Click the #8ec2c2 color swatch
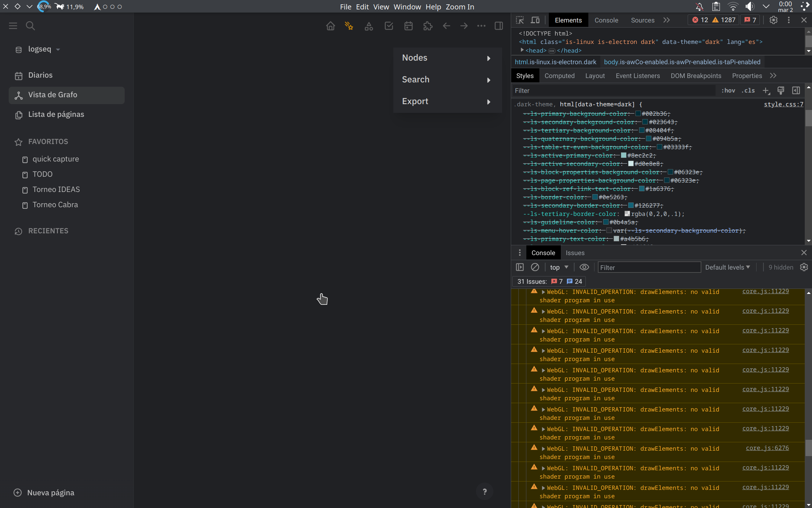 click(x=623, y=155)
